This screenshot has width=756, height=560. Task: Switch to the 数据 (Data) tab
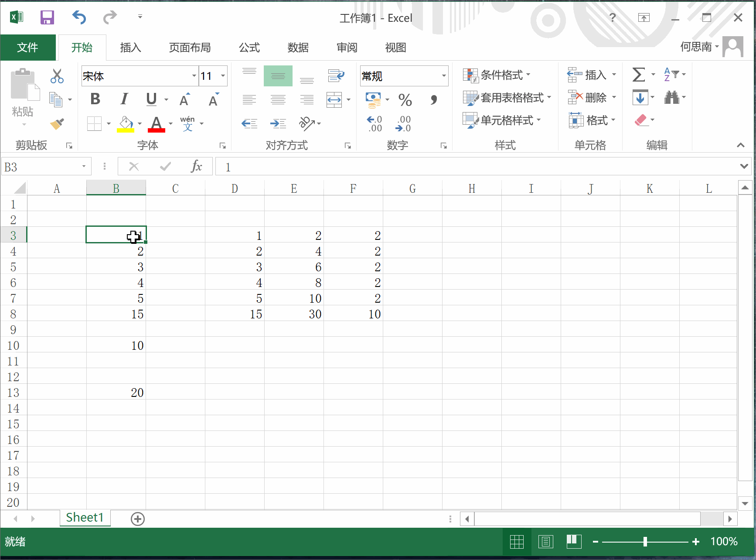click(x=298, y=47)
